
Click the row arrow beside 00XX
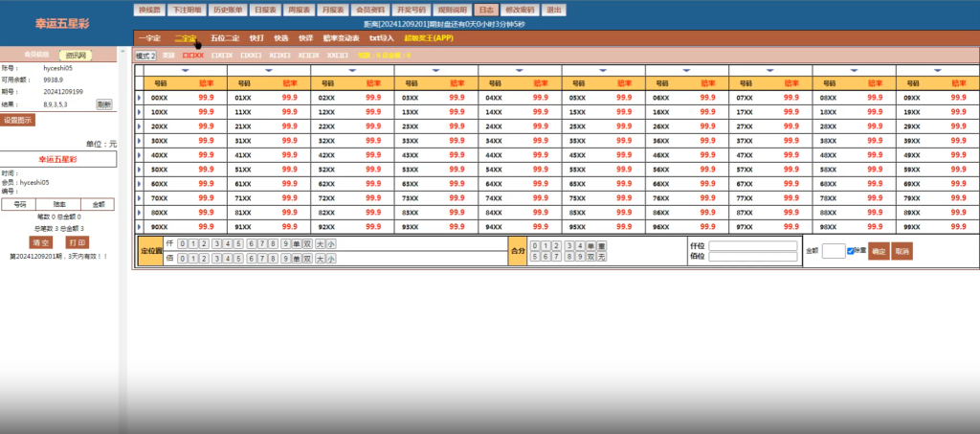(x=139, y=98)
